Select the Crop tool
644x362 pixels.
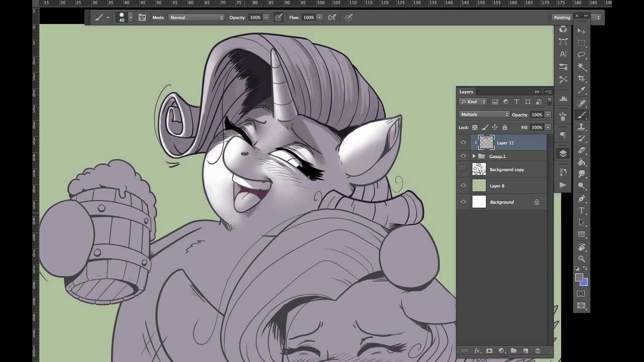click(x=582, y=78)
